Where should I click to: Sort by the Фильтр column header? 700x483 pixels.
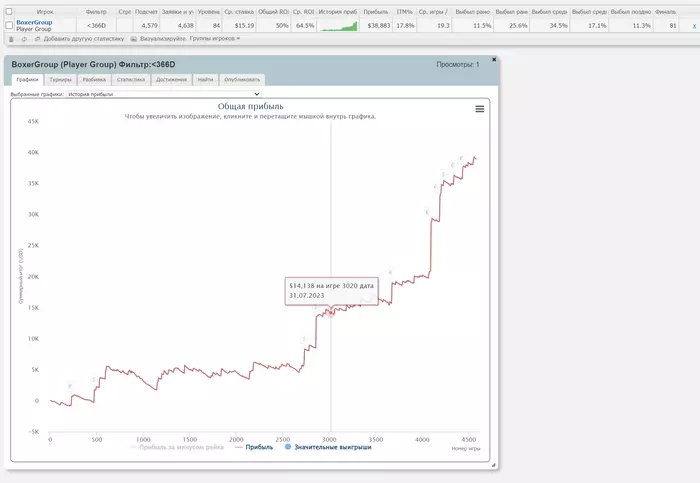coord(96,12)
